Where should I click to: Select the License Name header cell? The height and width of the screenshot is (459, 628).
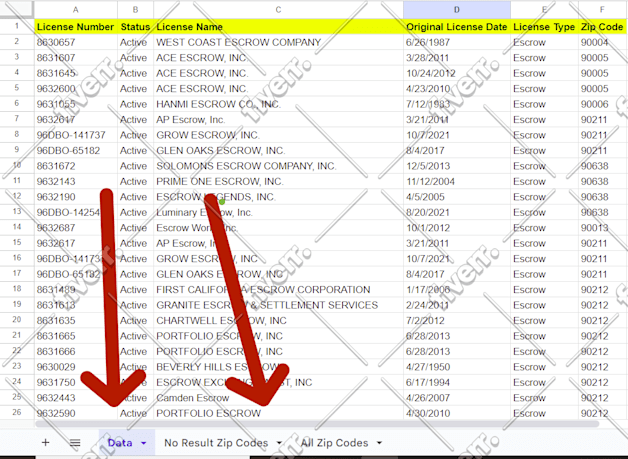coord(278,27)
